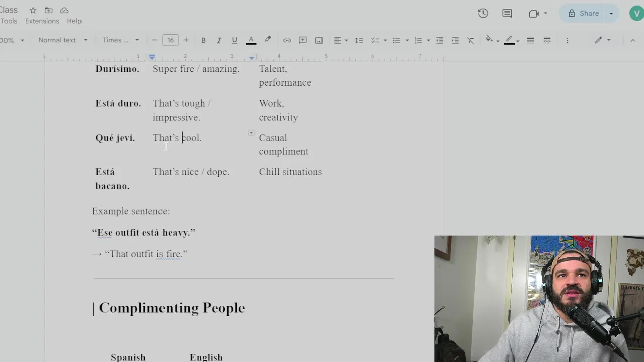Toggle italic formatting
The image size is (644, 362).
[x=219, y=40]
